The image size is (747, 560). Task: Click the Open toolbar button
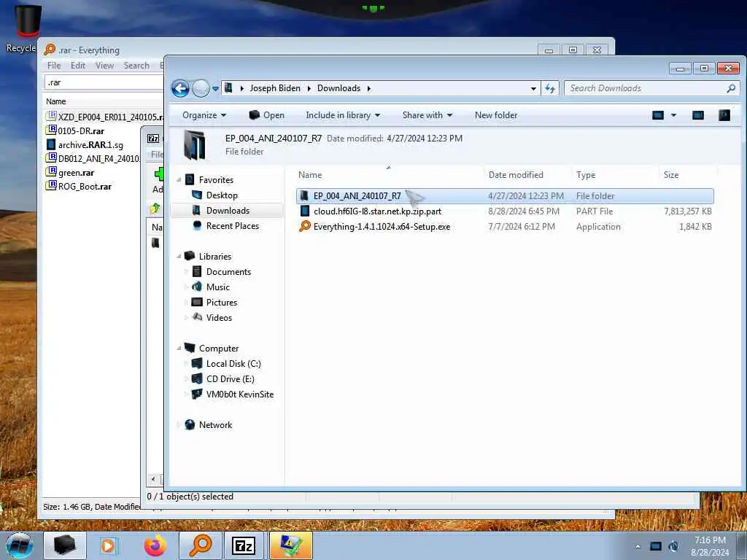click(267, 115)
